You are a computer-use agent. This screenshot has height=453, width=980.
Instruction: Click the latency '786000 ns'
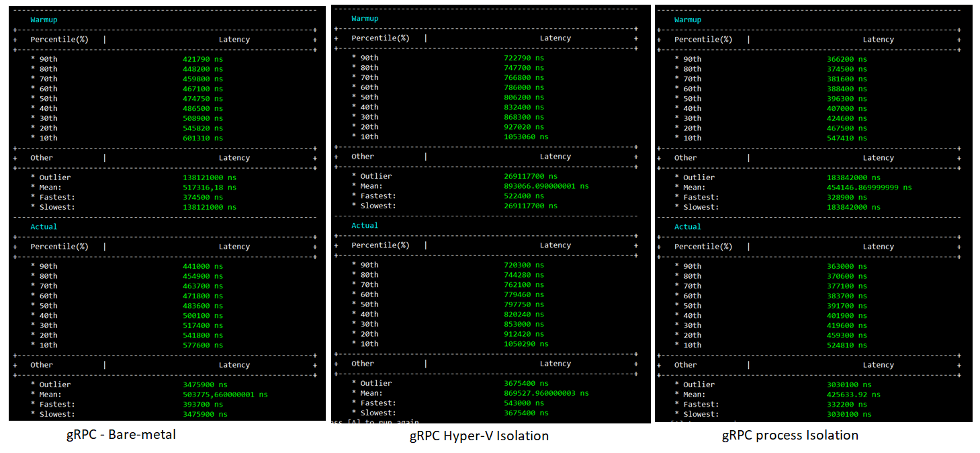click(524, 87)
